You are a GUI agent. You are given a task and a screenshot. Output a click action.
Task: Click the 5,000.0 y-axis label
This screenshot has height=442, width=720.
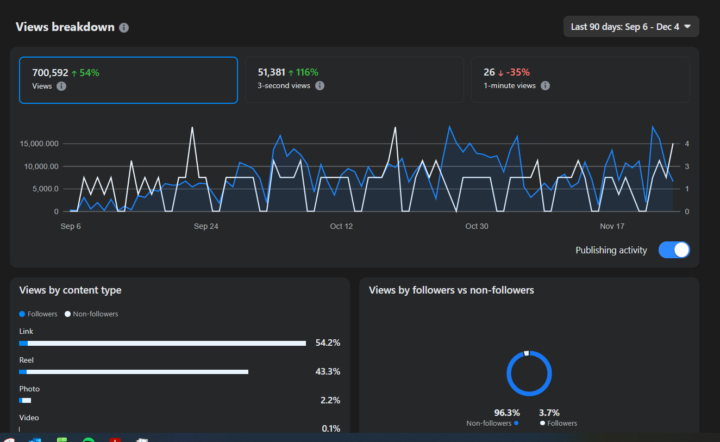click(x=45, y=189)
